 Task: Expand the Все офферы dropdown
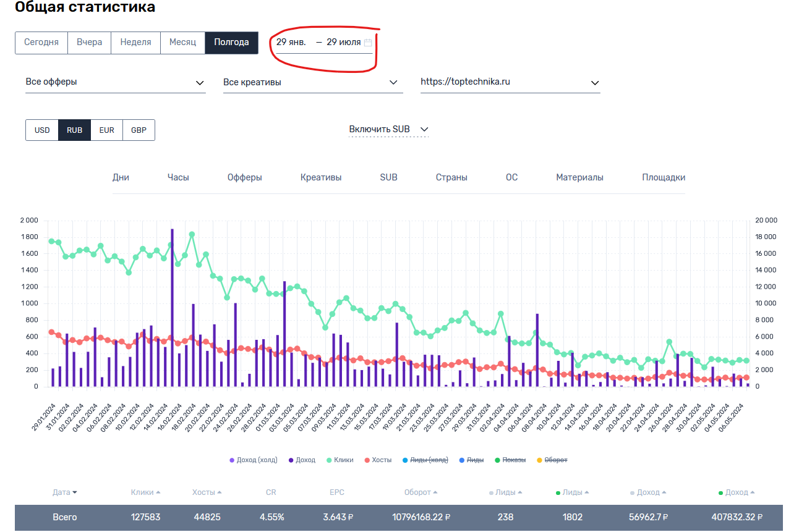(115, 82)
